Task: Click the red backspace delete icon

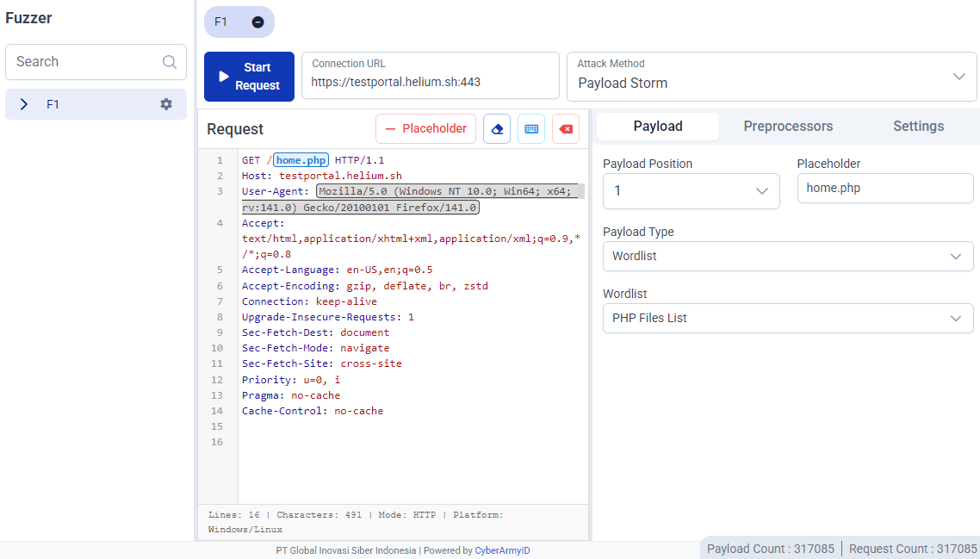Action: pos(566,129)
